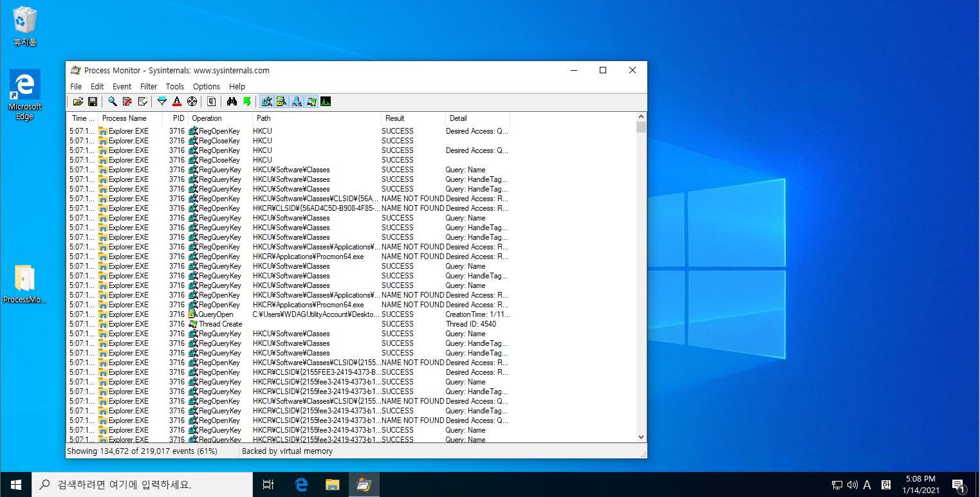The height and width of the screenshot is (497, 980).
Task: Click the Process Monitor taskbar button
Action: pyautogui.click(x=364, y=485)
